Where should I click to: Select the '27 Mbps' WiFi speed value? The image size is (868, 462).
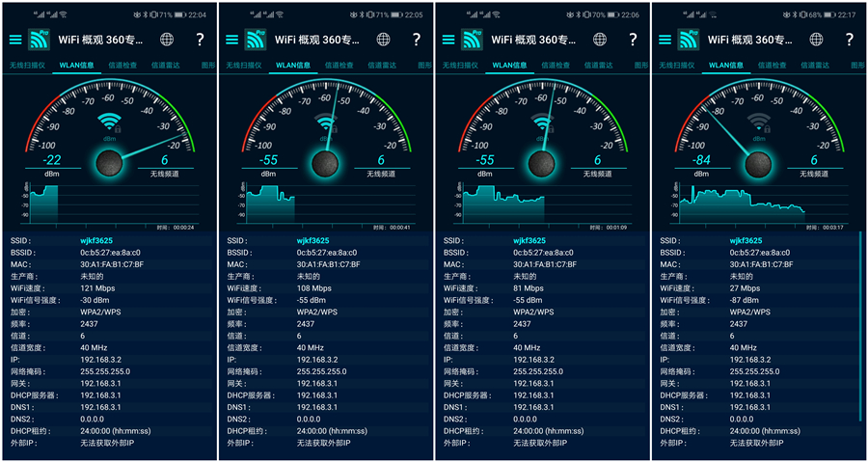(x=746, y=288)
